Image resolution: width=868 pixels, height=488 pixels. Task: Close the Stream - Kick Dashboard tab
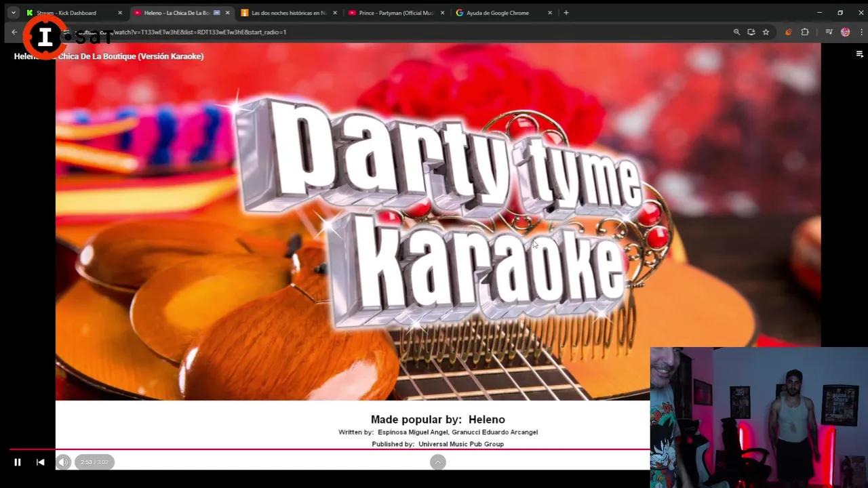(x=120, y=13)
